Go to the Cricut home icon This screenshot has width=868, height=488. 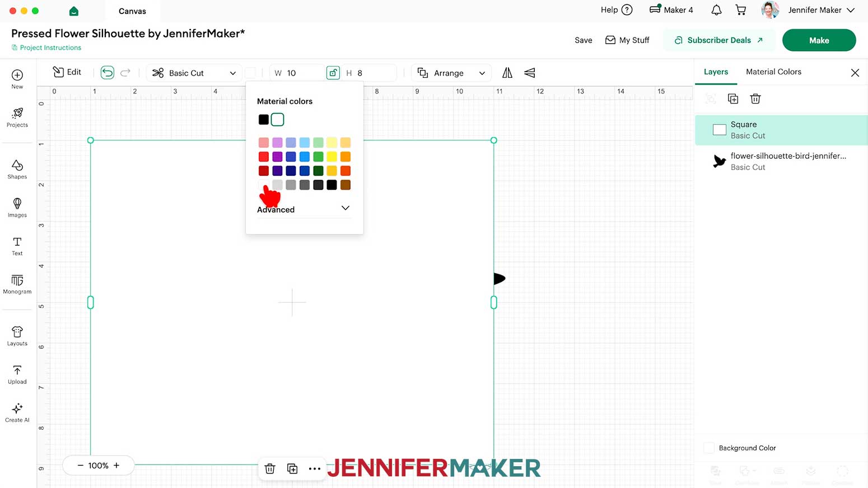point(74,11)
